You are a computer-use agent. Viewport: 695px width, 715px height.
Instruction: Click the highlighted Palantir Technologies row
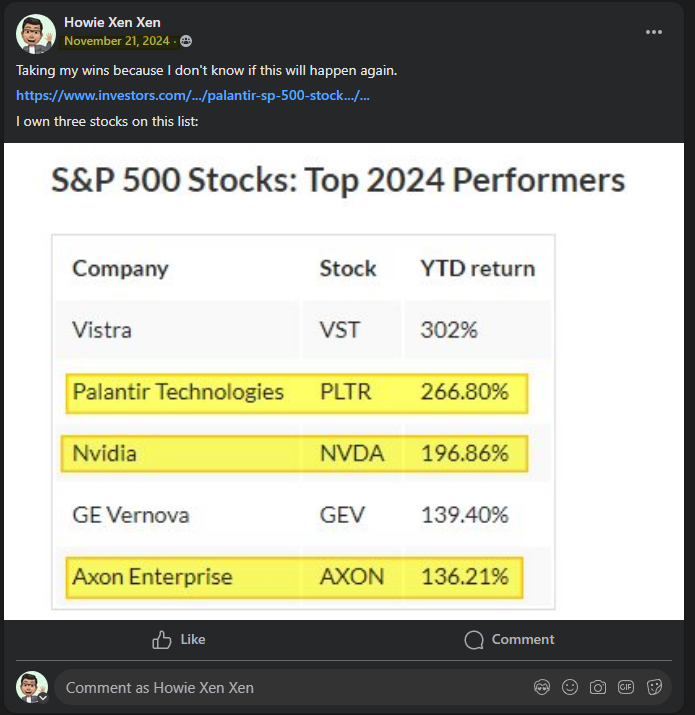coord(297,394)
